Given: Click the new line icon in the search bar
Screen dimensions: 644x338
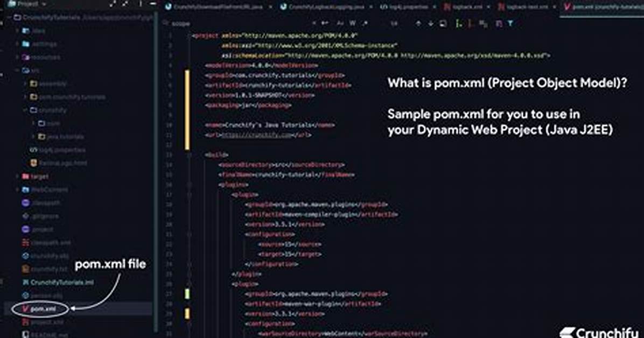Looking at the screenshot, I should pos(325,23).
